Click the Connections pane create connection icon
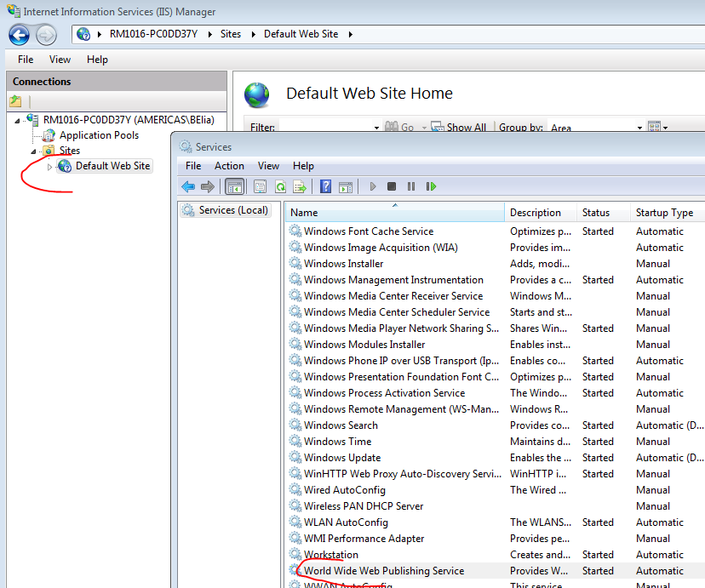The width and height of the screenshot is (705, 588). point(15,101)
